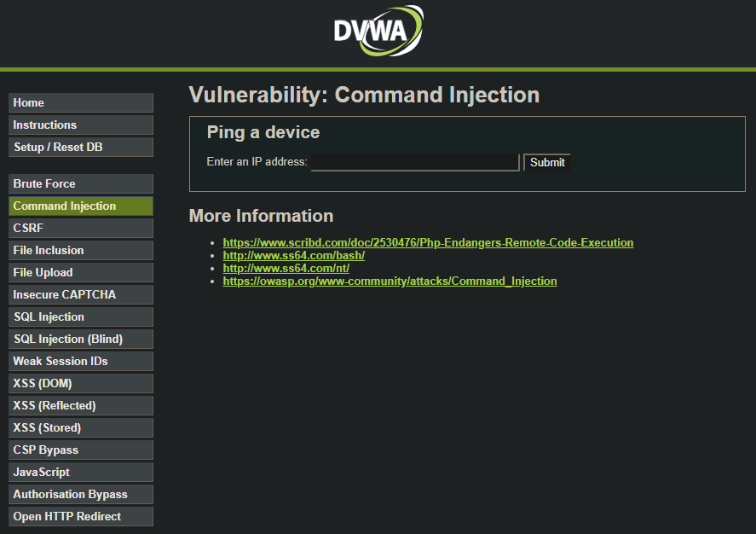Select the Command Injection menu item
The height and width of the screenshot is (534, 756).
click(x=81, y=206)
